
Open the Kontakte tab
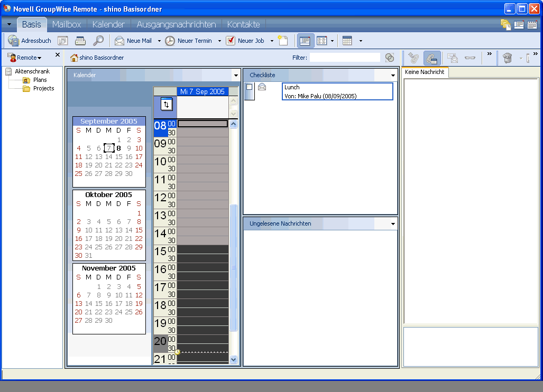click(243, 24)
